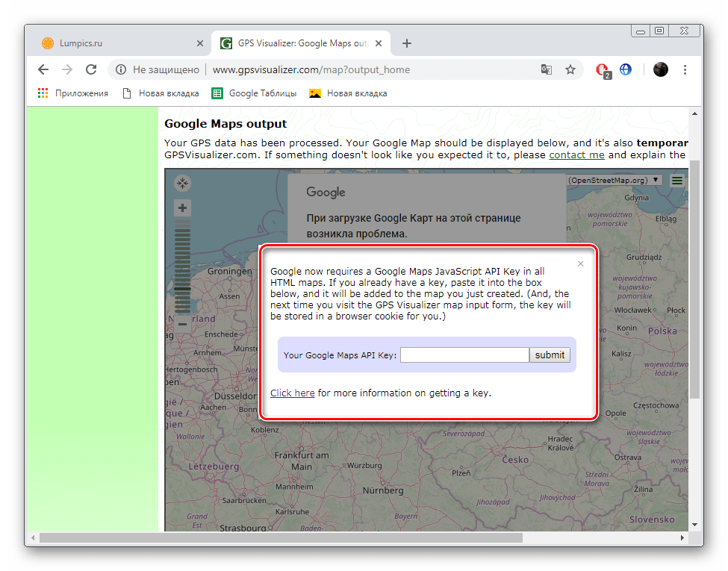Image resolution: width=728 pixels, height=571 pixels.
Task: Zoom in the map with plus button
Action: [x=182, y=208]
